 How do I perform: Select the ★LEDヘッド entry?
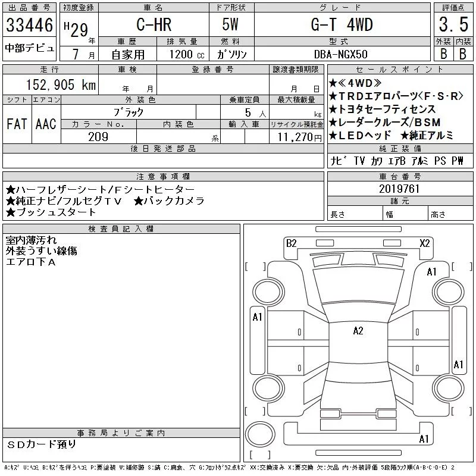coord(360,136)
